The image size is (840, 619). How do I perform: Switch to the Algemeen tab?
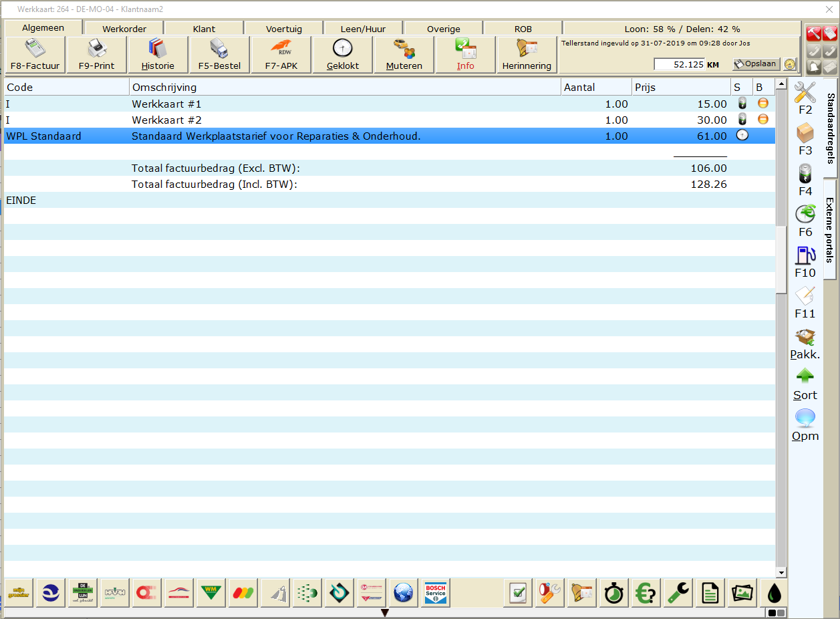(43, 28)
